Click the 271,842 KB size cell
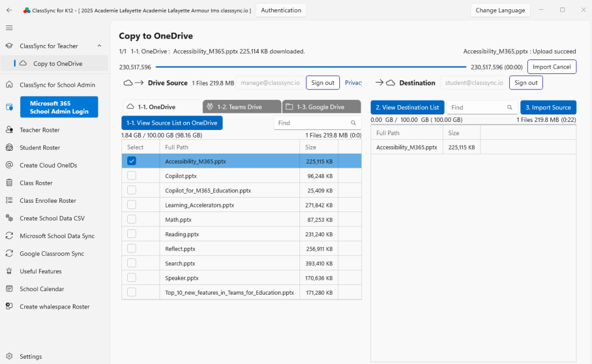This screenshot has width=592, height=364. coord(319,205)
